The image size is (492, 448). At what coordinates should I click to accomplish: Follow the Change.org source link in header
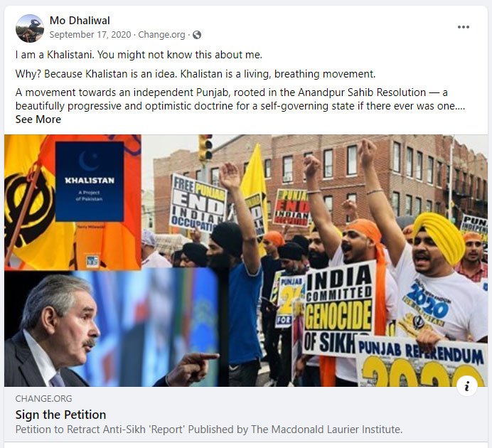(x=161, y=35)
